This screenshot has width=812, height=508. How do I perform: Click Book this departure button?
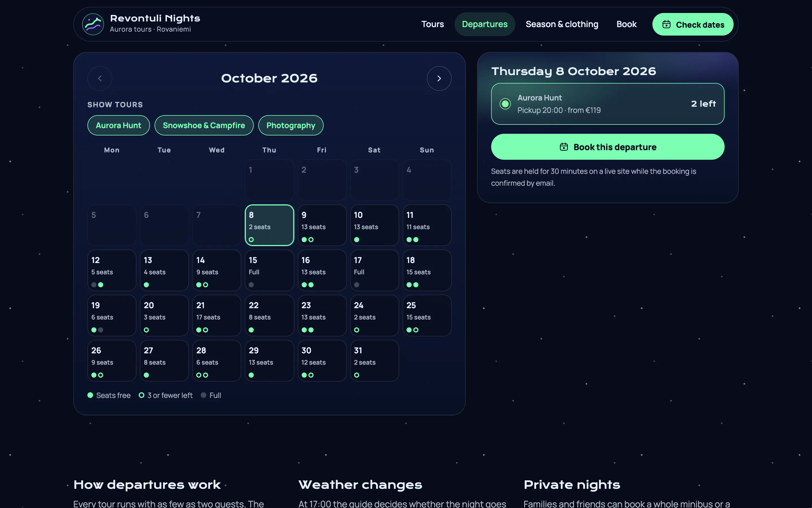pyautogui.click(x=608, y=147)
